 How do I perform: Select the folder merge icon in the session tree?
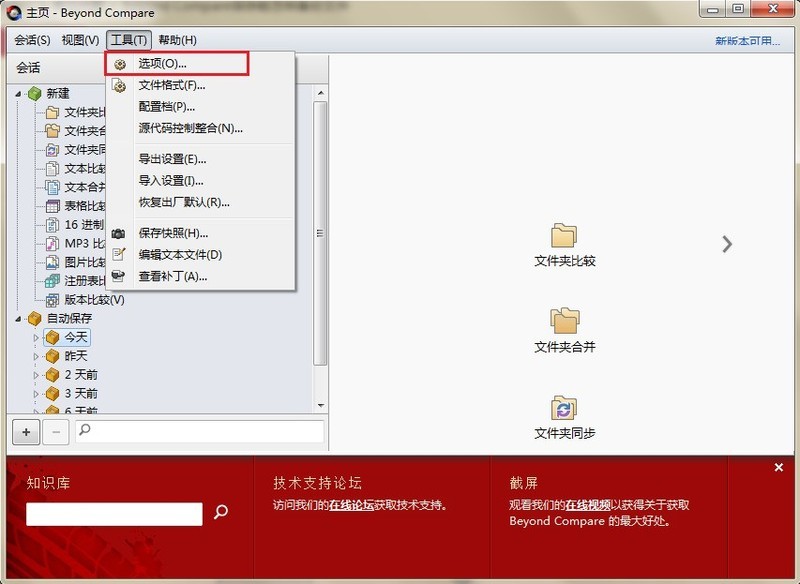tap(52, 131)
